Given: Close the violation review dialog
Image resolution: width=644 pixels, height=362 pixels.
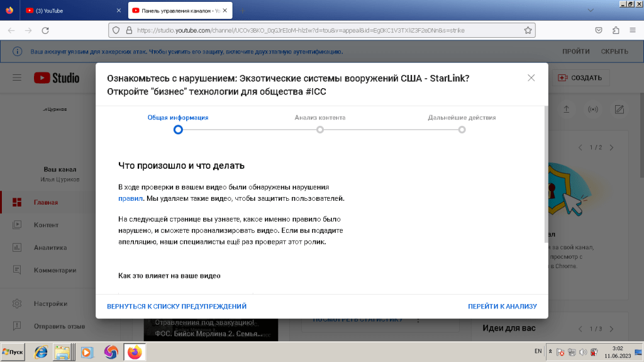Looking at the screenshot, I should pyautogui.click(x=531, y=78).
